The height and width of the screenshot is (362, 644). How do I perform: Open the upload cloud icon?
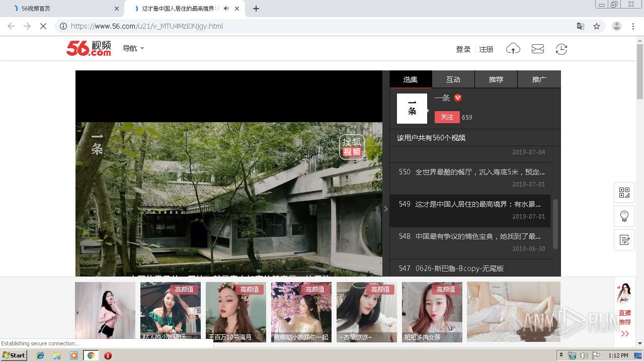click(x=513, y=49)
